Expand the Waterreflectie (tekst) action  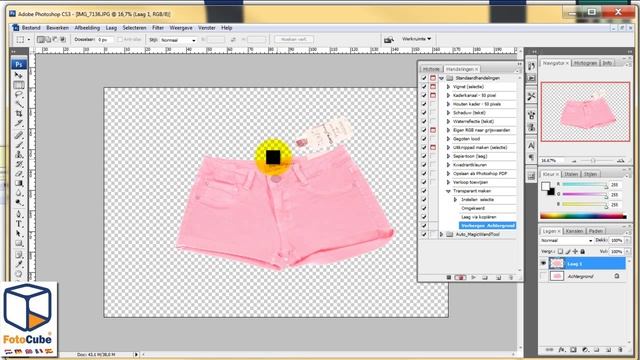tap(448, 121)
